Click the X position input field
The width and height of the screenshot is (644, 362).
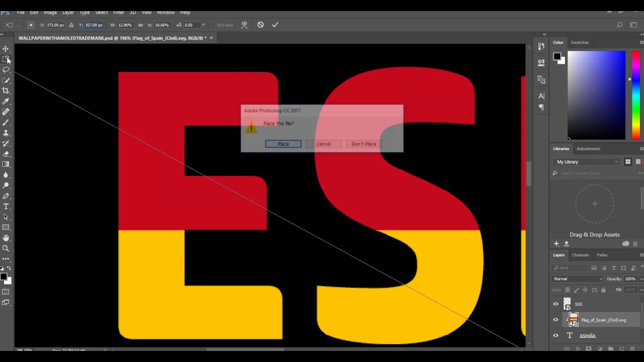pyautogui.click(x=55, y=25)
